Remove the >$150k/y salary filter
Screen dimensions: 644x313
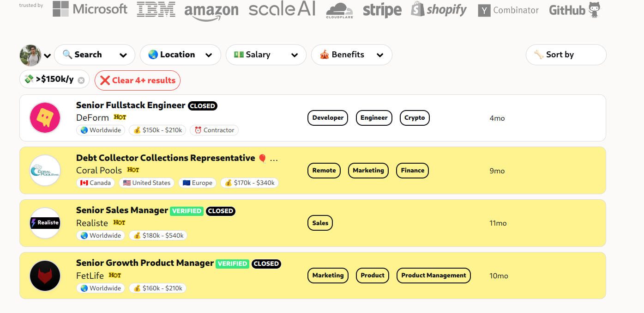pyautogui.click(x=81, y=80)
